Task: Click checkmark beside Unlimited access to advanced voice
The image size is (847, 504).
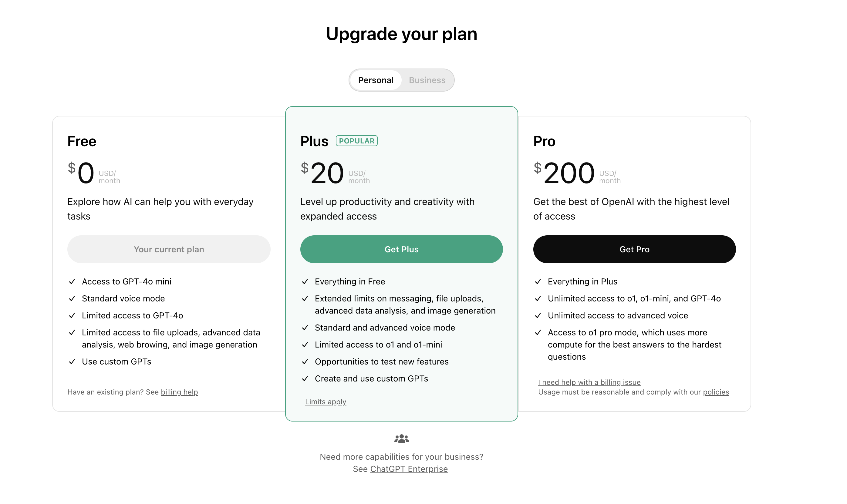Action: tap(538, 315)
